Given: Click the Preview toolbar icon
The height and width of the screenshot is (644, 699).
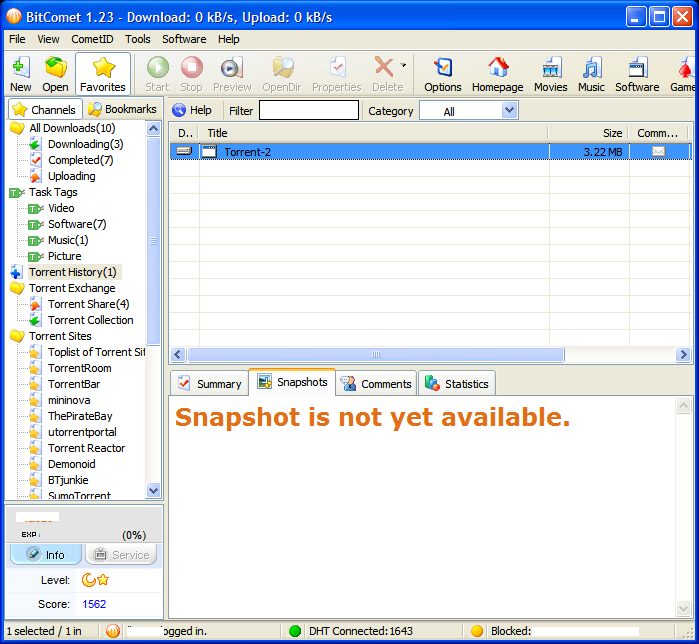Looking at the screenshot, I should click(x=232, y=74).
